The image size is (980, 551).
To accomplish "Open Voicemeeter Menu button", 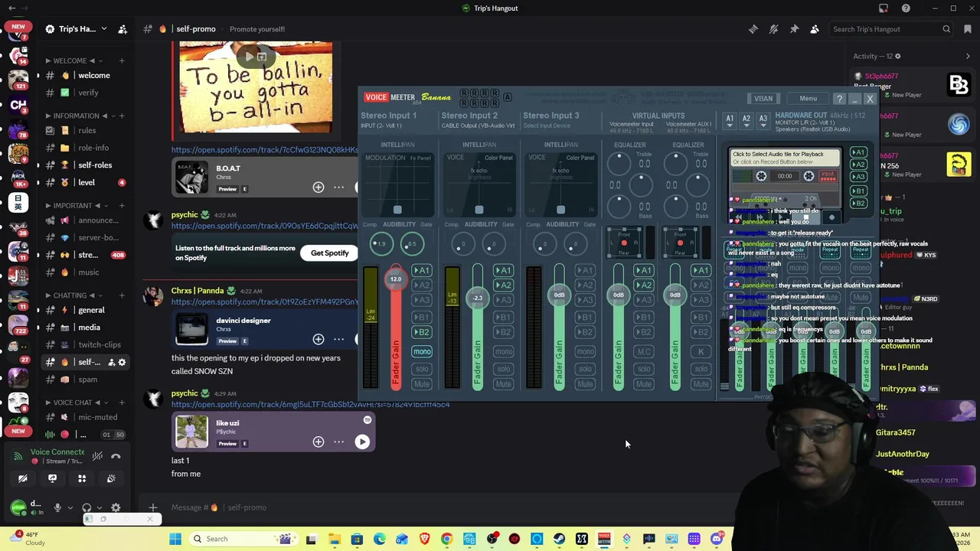I will [808, 99].
